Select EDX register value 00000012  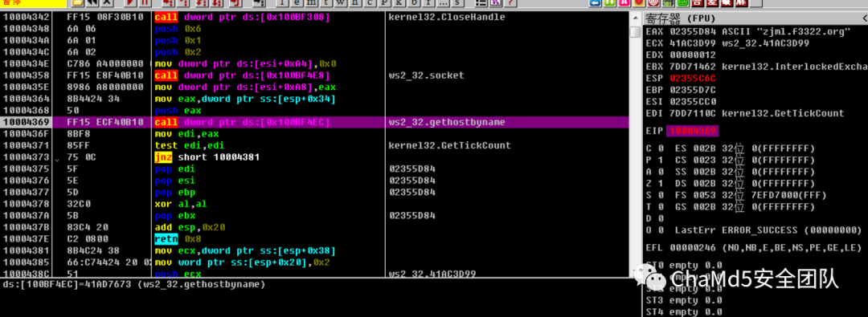[692, 55]
